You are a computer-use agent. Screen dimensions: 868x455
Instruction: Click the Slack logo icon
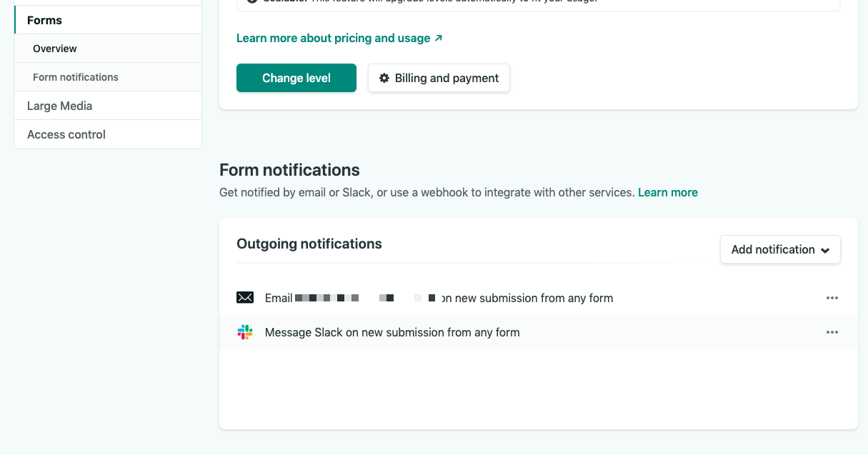click(245, 332)
